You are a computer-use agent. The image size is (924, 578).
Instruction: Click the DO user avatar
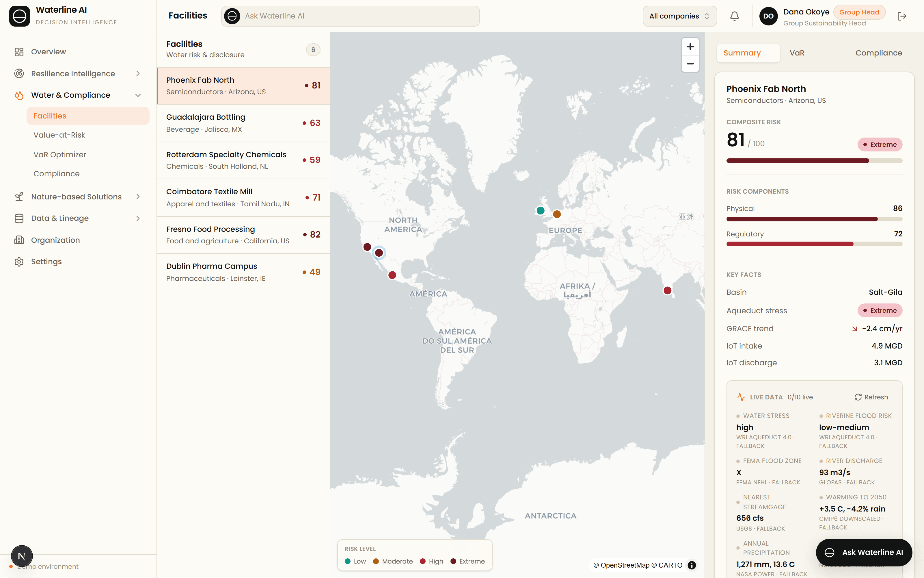pyautogui.click(x=768, y=16)
